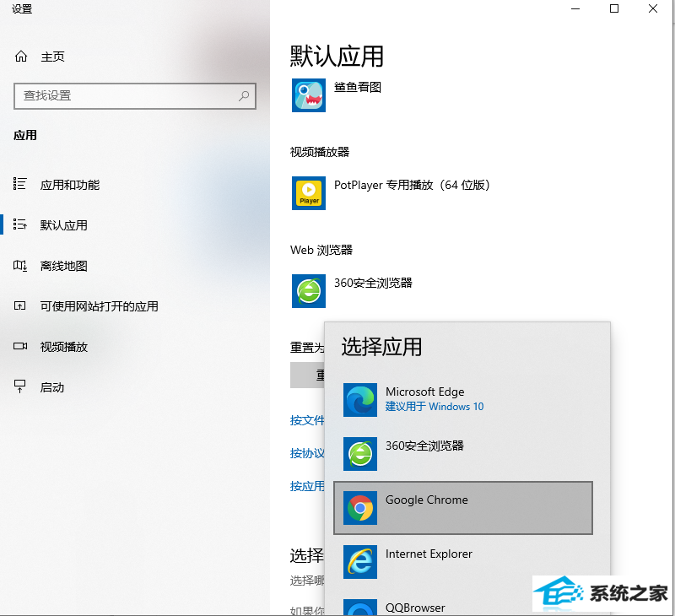Image resolution: width=675 pixels, height=616 pixels.
Task: Click the Internet Explorer icon
Action: tap(360, 562)
